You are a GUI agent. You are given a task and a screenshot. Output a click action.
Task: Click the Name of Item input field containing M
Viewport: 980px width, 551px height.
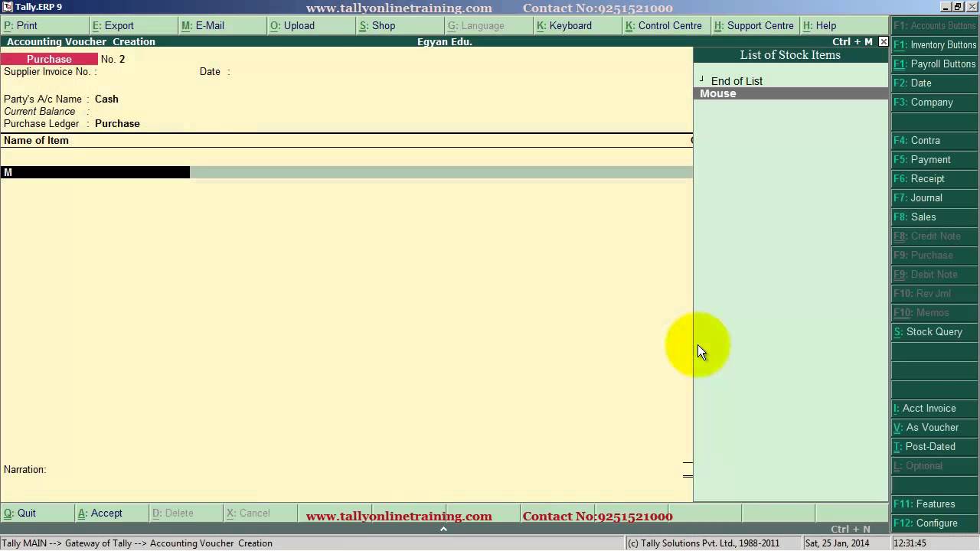[95, 172]
